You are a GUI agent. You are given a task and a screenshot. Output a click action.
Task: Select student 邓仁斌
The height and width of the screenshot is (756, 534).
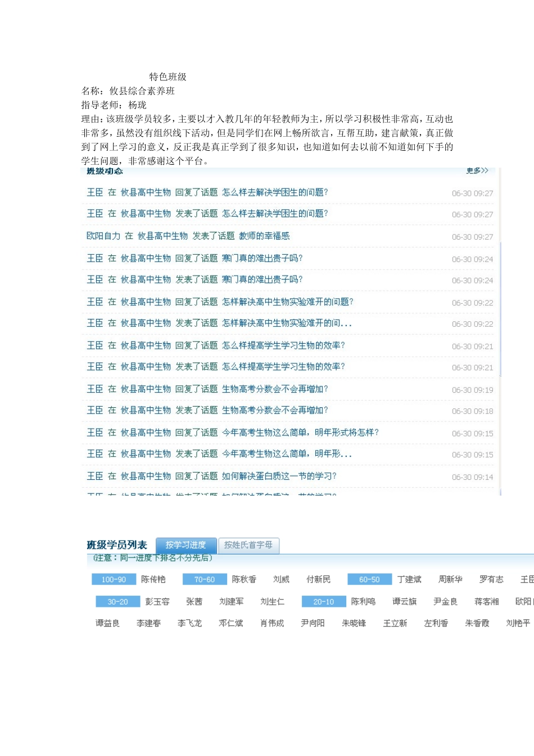231,623
